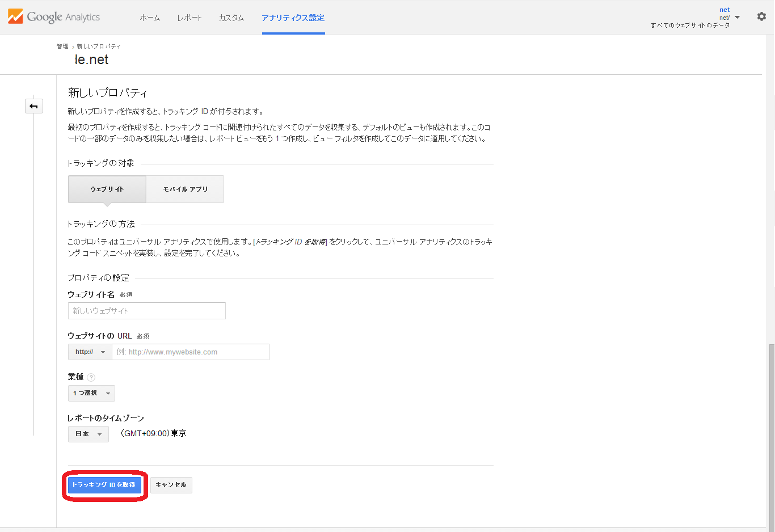Expand the 日本 country timezone dropdown

pyautogui.click(x=88, y=434)
